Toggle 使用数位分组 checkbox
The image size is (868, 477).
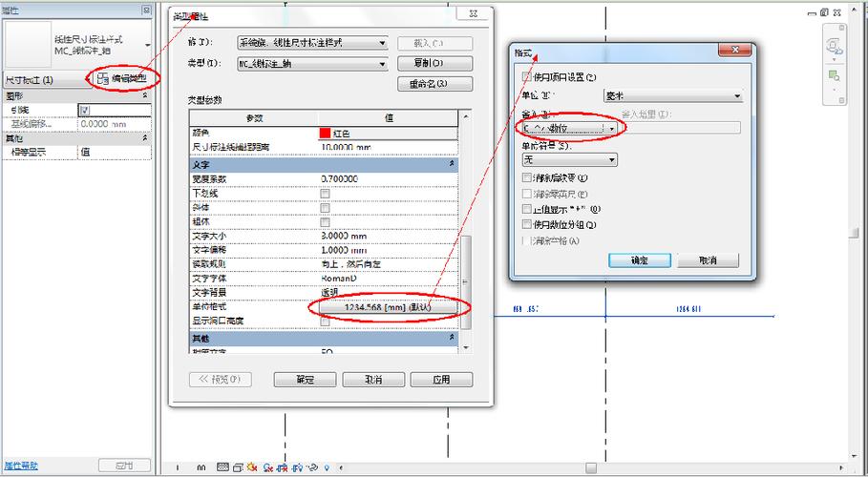click(527, 224)
